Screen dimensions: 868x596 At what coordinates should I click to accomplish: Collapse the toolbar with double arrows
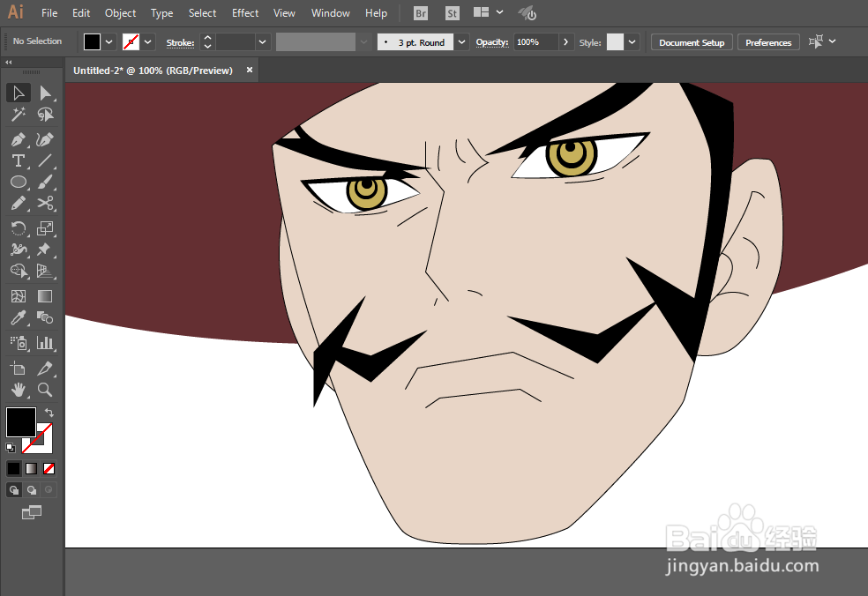9,63
